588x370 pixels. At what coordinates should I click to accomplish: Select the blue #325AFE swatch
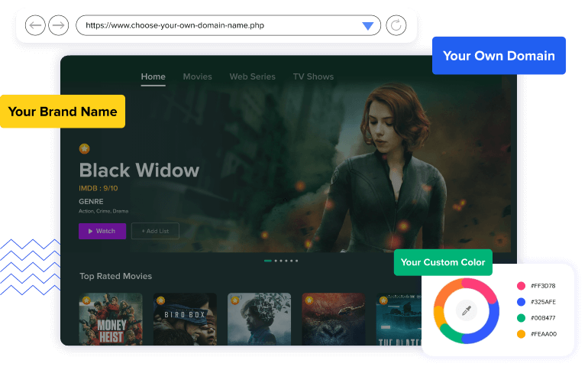(521, 302)
